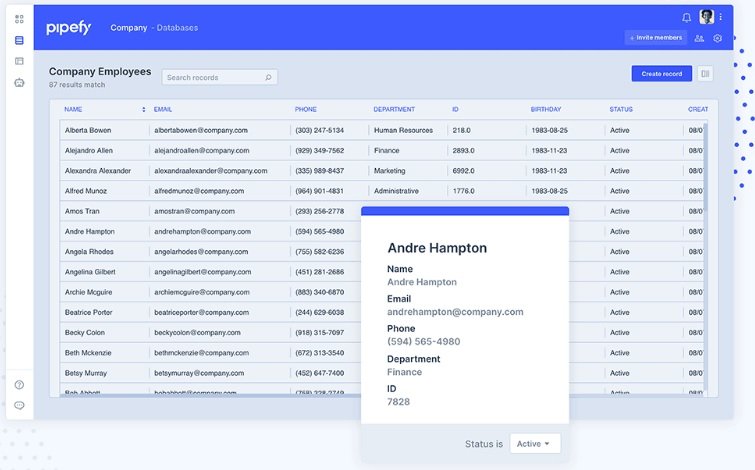
Task: Click albertabowen@company.com email cell
Action: (201, 130)
